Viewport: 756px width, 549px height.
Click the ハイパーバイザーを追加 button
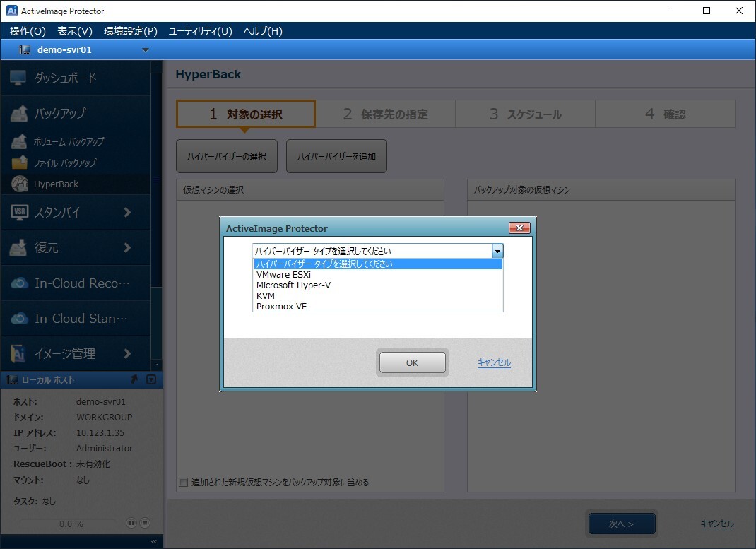point(336,156)
